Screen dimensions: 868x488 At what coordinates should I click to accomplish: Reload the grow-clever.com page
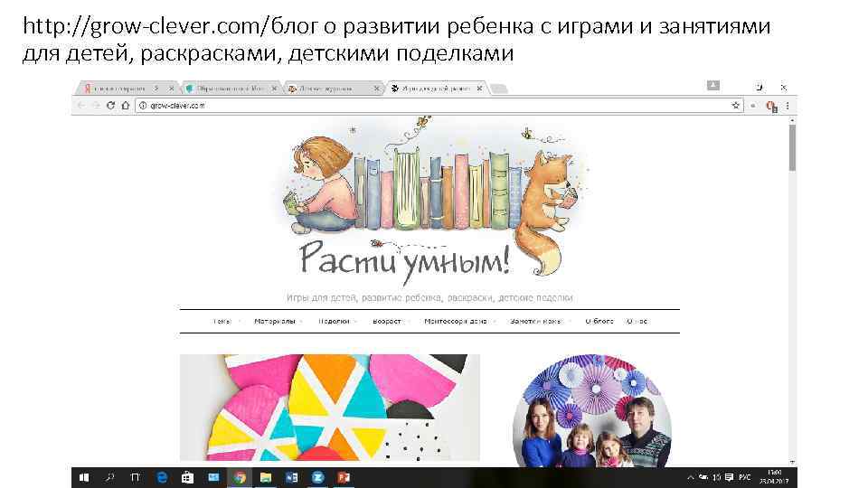[110, 105]
